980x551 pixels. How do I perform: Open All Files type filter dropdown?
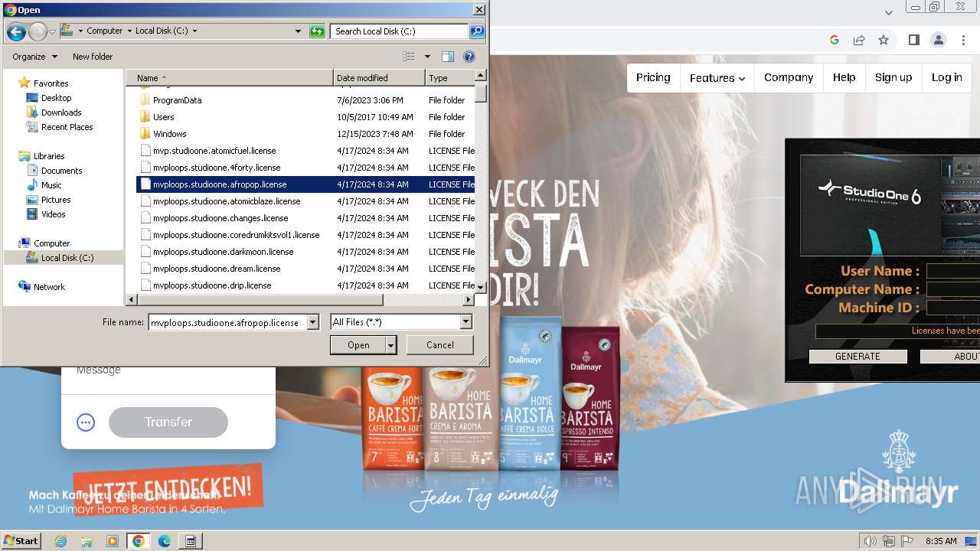click(466, 322)
